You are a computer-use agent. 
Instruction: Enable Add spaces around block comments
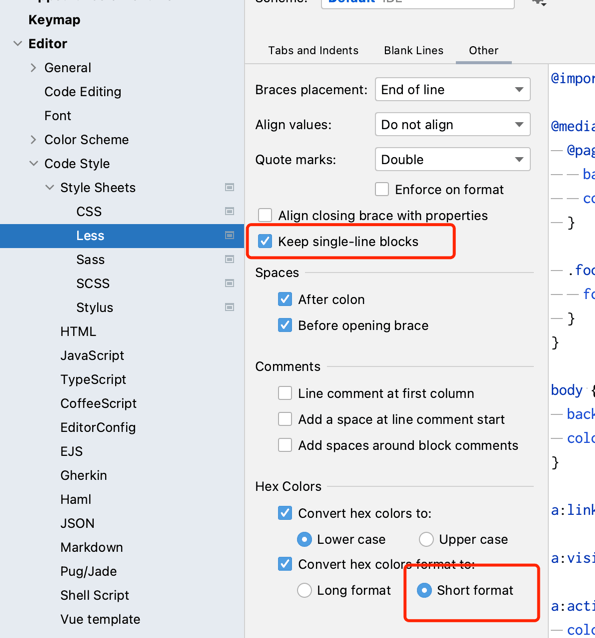[285, 445]
